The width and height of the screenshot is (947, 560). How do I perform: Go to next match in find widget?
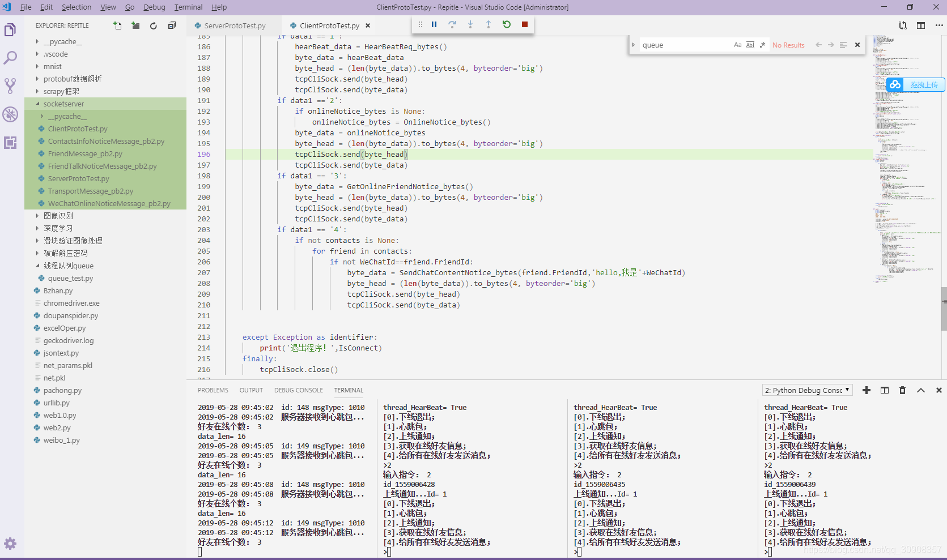[x=831, y=45]
